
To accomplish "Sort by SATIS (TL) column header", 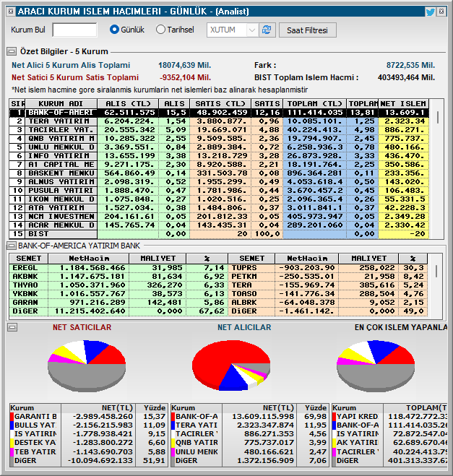I will [x=220, y=103].
